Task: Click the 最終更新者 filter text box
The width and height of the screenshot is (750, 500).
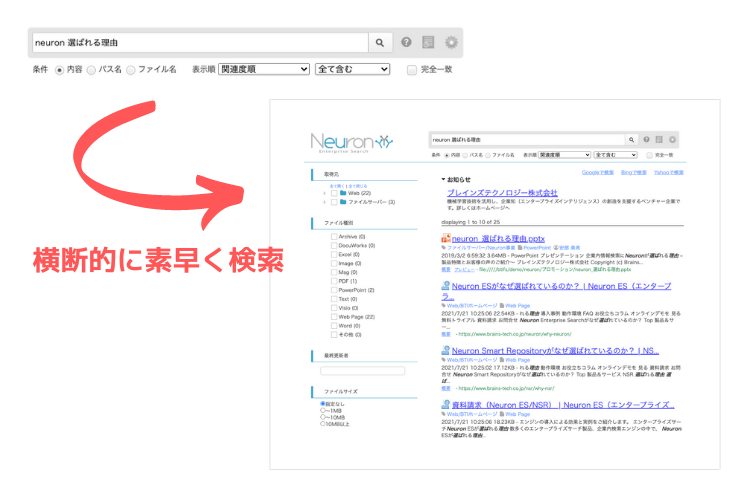Action: (363, 371)
